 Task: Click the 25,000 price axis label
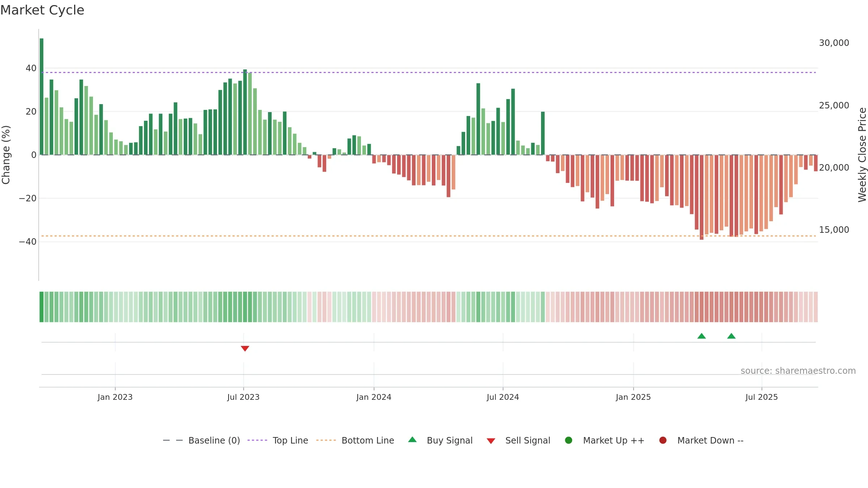pos(834,105)
